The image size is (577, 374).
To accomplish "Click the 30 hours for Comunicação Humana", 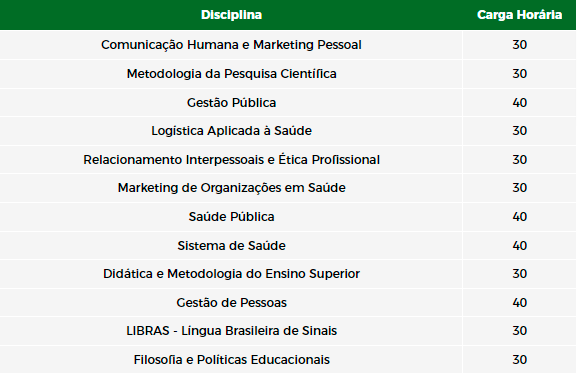I will click(x=520, y=45).
